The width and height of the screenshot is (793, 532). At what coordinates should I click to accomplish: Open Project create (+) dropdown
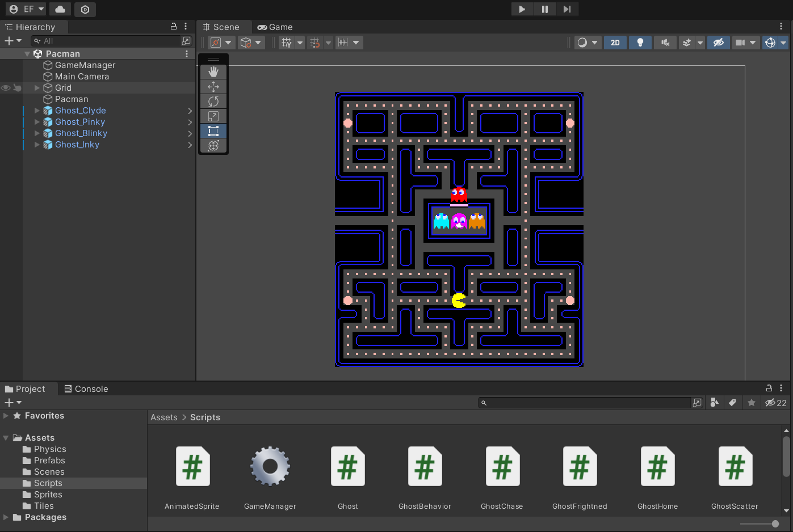point(12,403)
